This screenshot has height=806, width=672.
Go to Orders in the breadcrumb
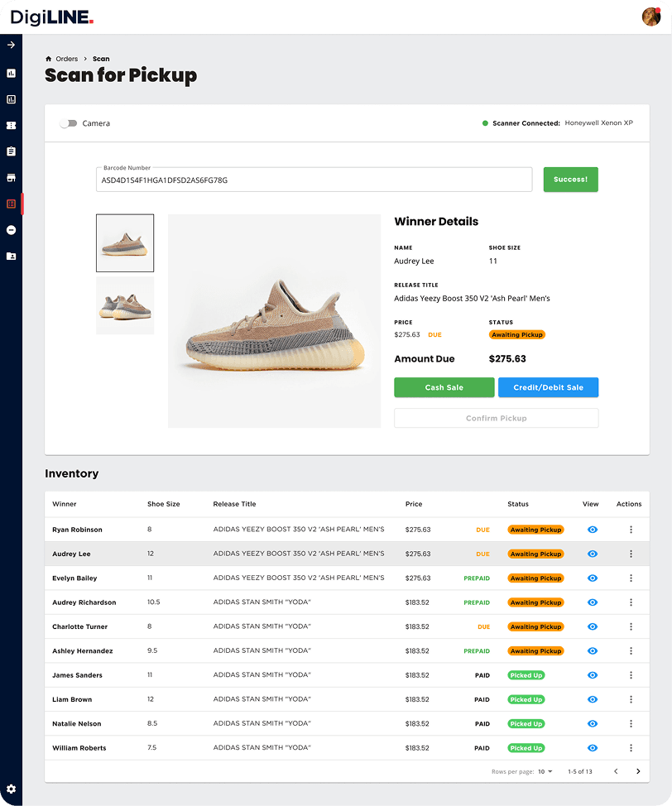67,59
